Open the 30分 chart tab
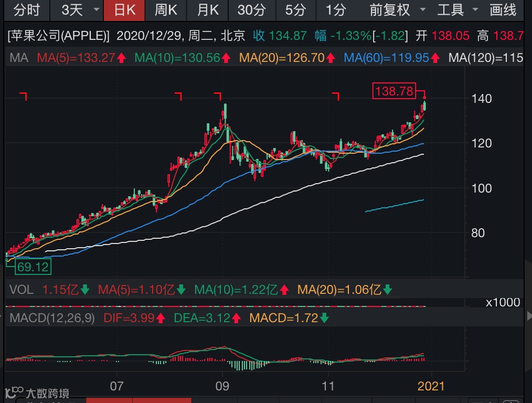This screenshot has width=532, height=403. (x=251, y=10)
